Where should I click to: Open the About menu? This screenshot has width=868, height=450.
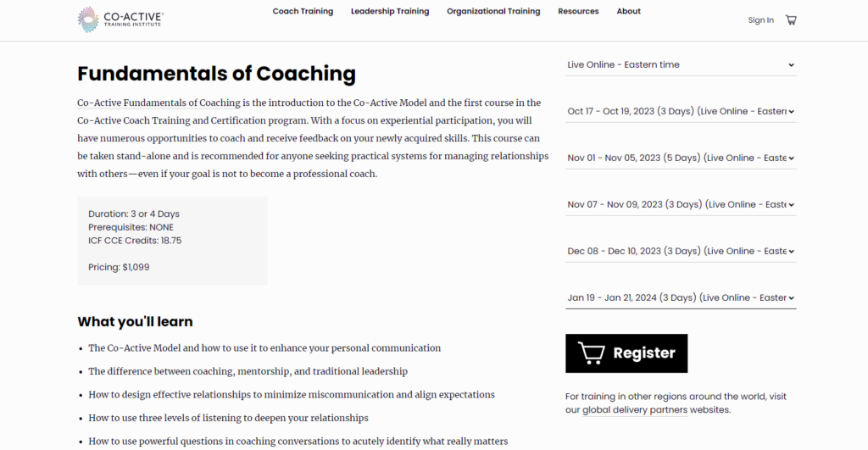(628, 11)
